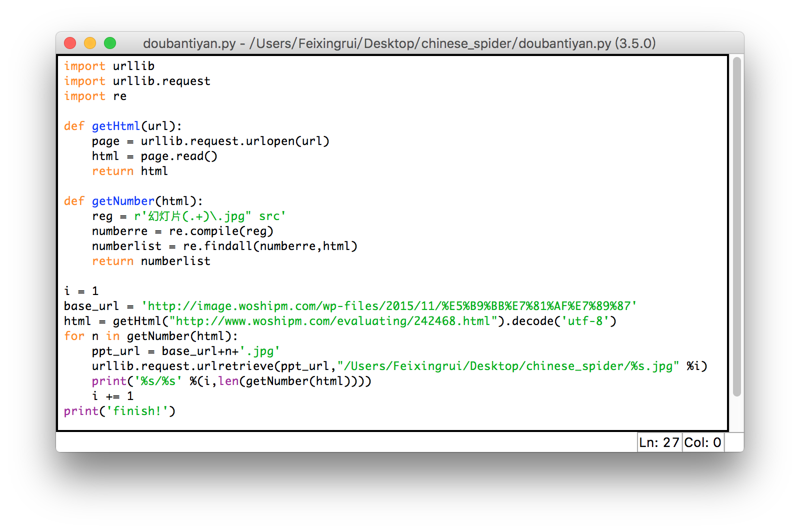Click the 'return numberlist' statement
Screen dimensions: 800x532
point(151,261)
